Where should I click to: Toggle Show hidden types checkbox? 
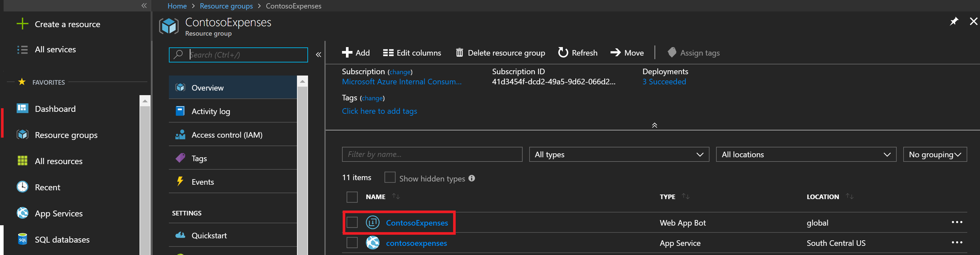click(390, 178)
